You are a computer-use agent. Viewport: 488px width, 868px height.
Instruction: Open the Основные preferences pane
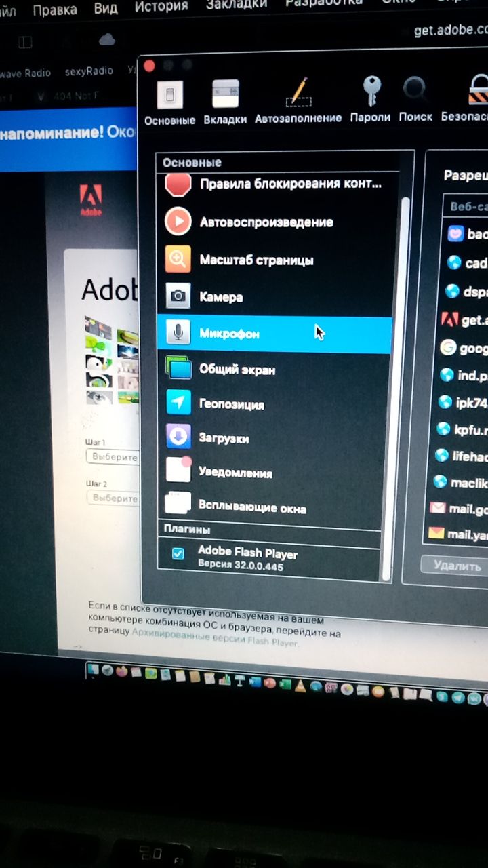[x=169, y=103]
